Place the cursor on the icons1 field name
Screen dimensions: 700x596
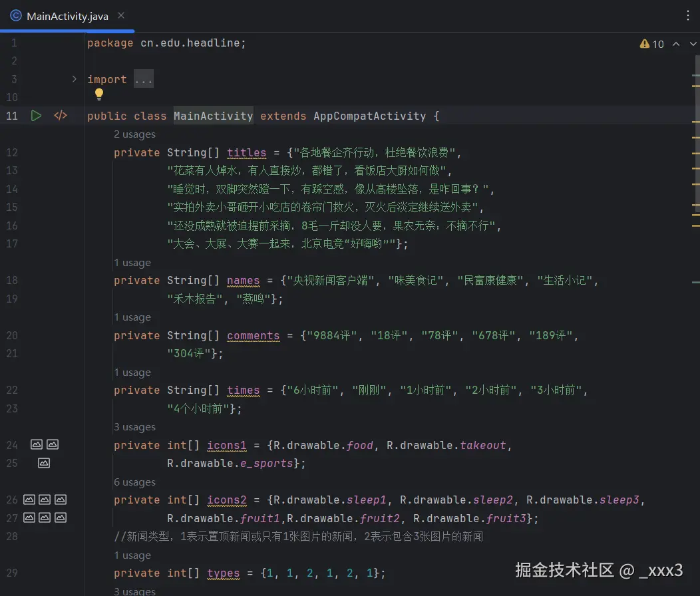tap(226, 446)
